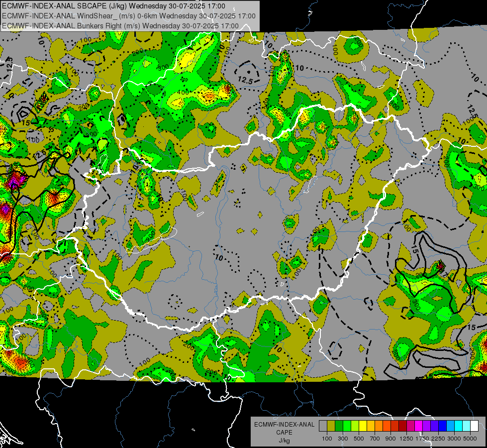Select the gray swatch in the legend
The width and height of the screenshot is (487, 448).
[x=323, y=426]
